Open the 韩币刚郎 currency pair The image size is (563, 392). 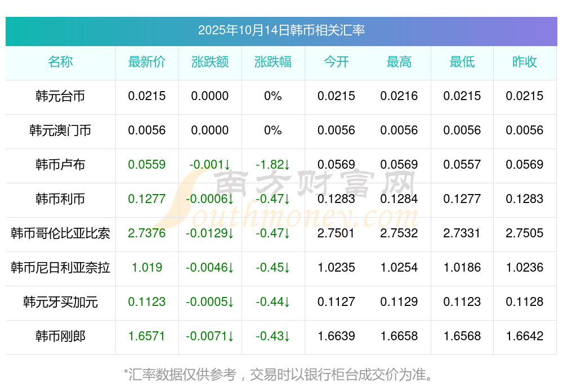coord(60,336)
